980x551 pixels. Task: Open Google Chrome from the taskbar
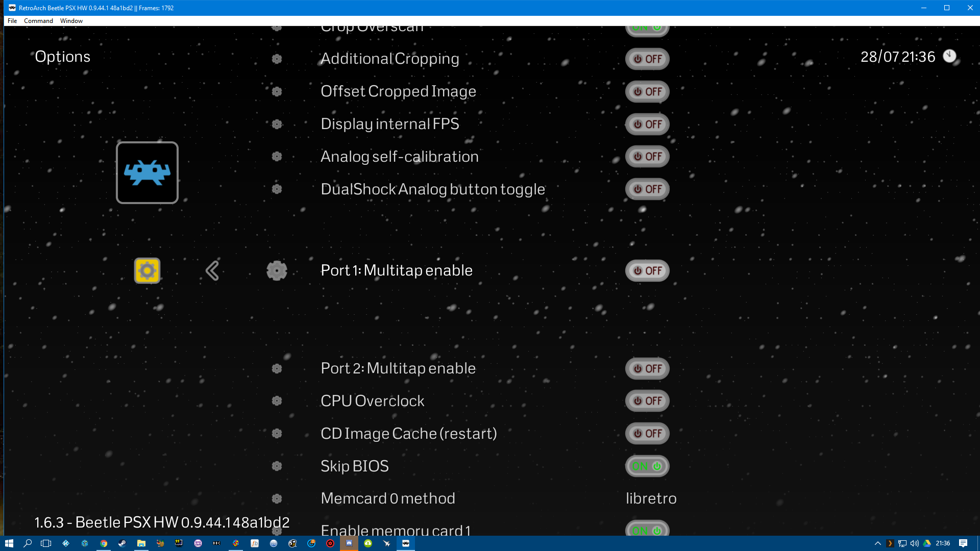point(104,543)
